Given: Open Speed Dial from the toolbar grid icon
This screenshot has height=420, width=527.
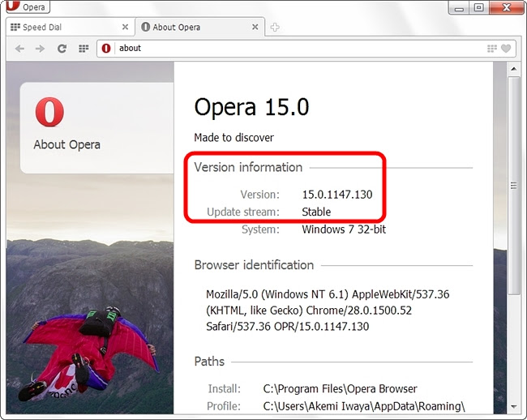Looking at the screenshot, I should [x=84, y=49].
